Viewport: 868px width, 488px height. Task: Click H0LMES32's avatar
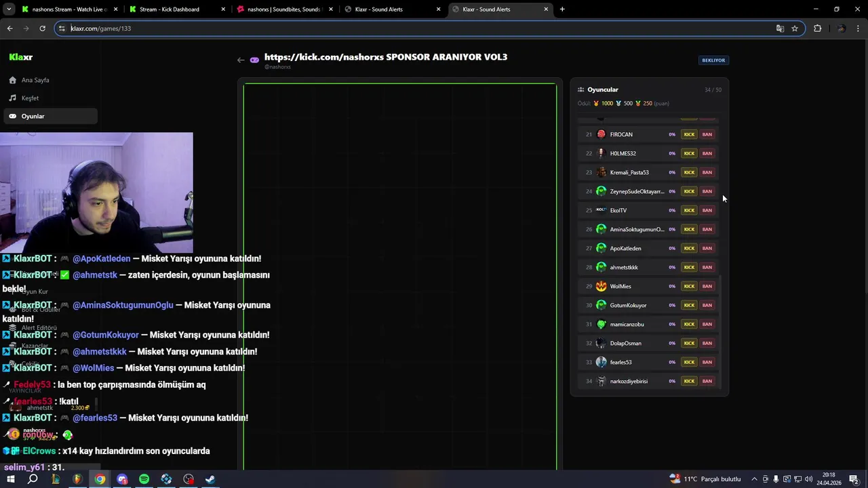(x=601, y=153)
